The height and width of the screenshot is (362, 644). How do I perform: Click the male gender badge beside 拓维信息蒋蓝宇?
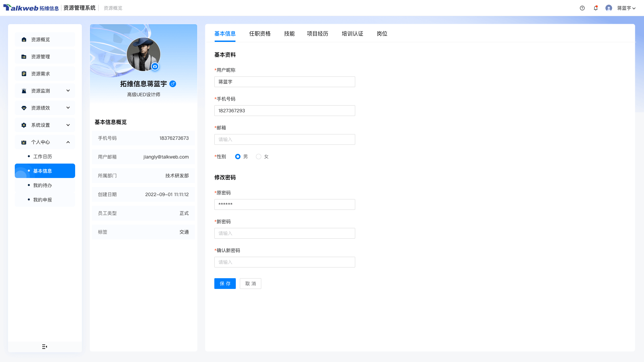point(173,84)
